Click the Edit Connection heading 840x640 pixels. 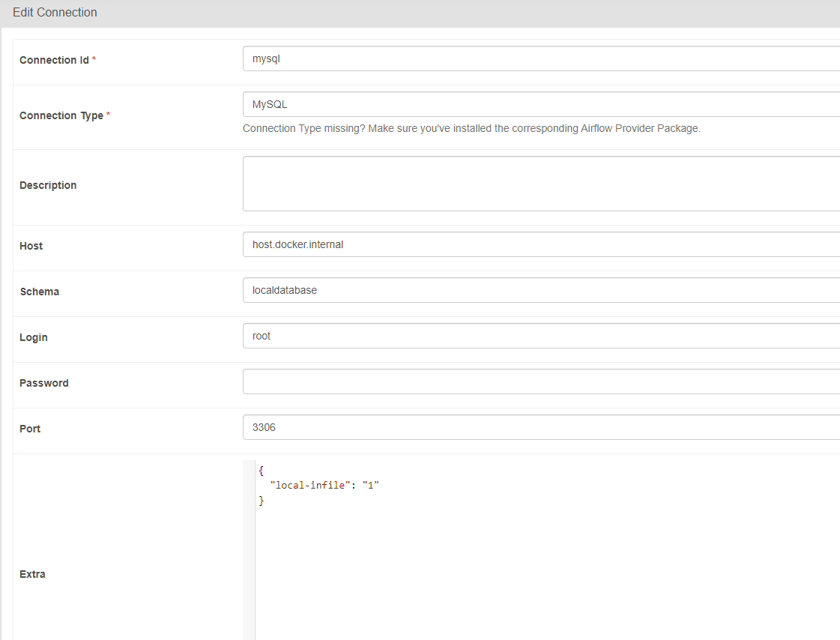(55, 12)
